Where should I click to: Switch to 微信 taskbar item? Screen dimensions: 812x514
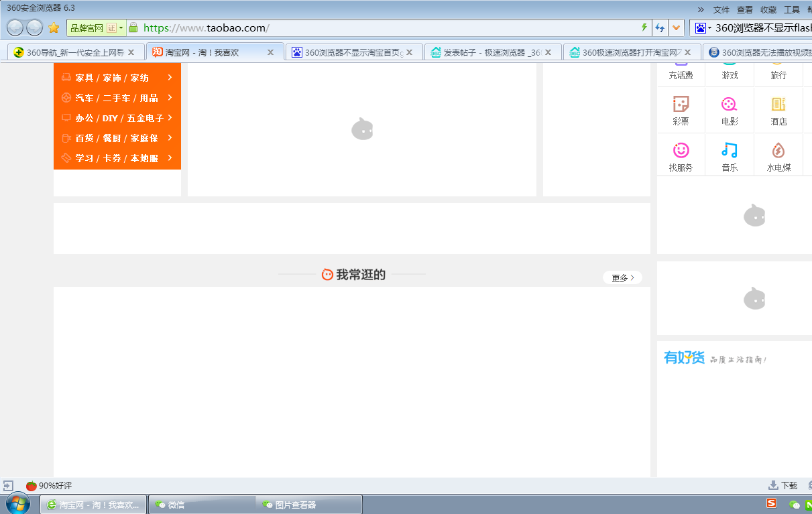tap(202, 505)
